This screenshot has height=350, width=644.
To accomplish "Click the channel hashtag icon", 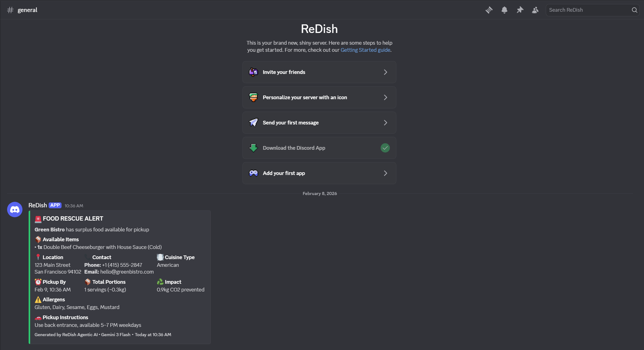I will click(x=10, y=10).
